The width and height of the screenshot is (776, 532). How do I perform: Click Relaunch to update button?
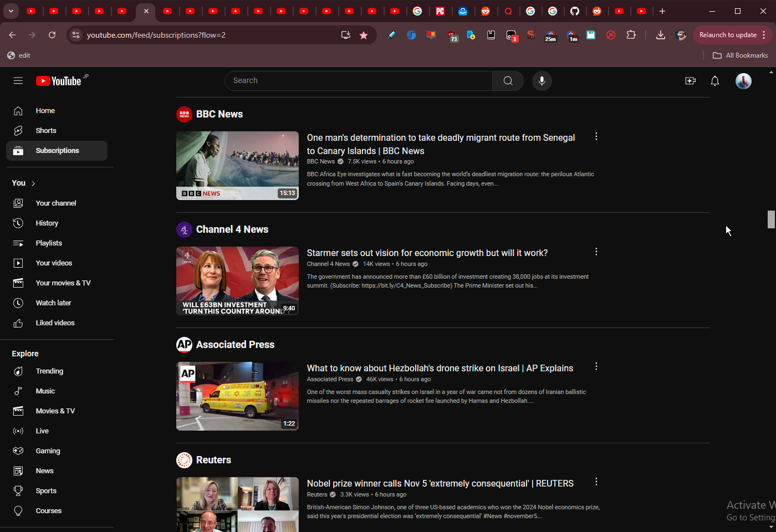727,35
